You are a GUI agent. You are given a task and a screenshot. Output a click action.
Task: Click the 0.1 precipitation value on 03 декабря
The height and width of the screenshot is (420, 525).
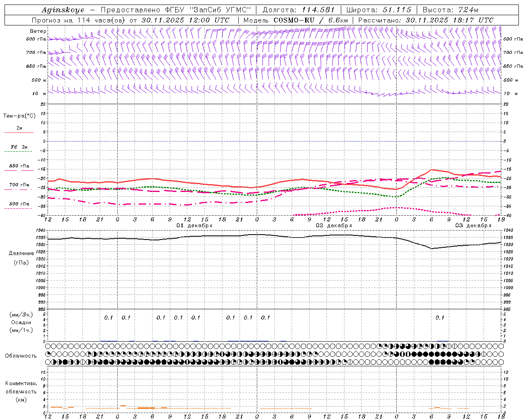point(440,317)
